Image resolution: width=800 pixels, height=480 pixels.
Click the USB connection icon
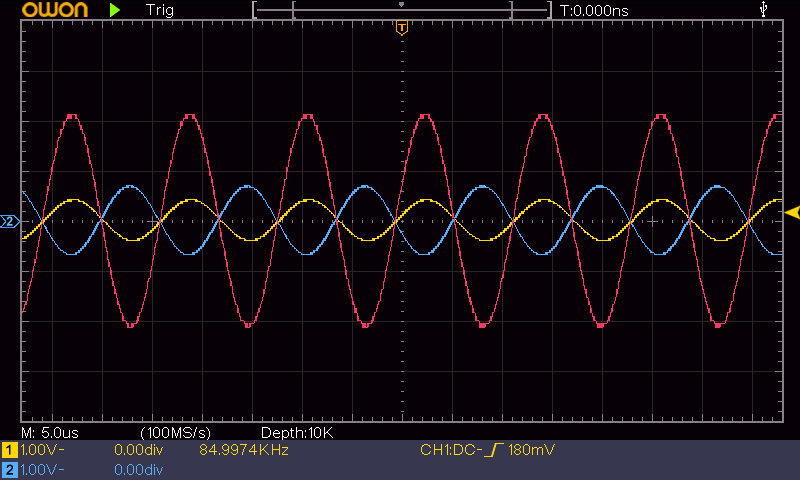[x=765, y=10]
